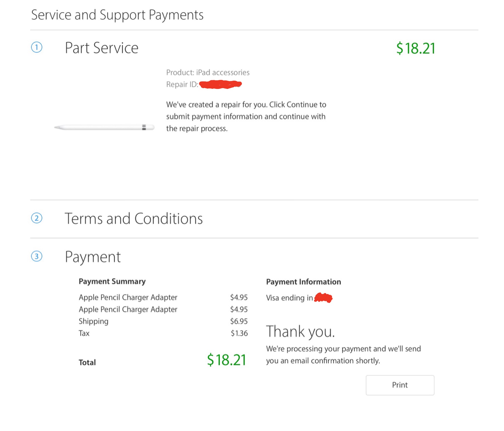Viewport: 504px width, 431px height.
Task: Click the Visa ending in text
Action: tap(289, 298)
